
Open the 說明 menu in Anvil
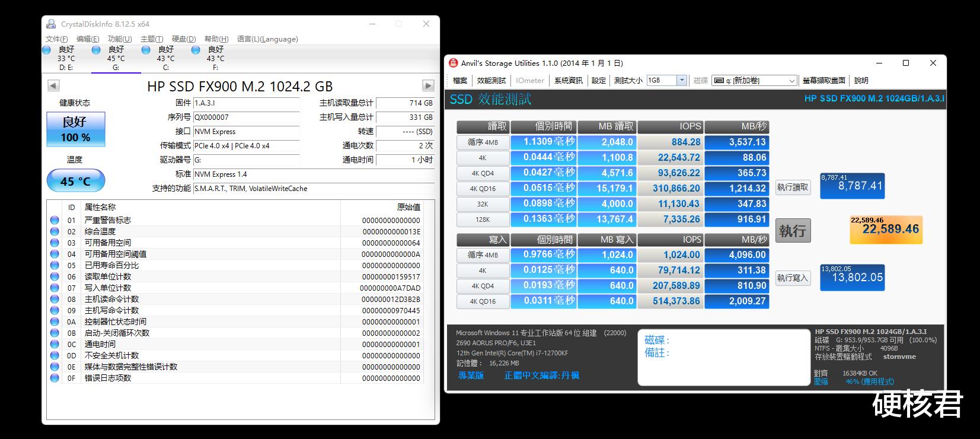tap(861, 81)
